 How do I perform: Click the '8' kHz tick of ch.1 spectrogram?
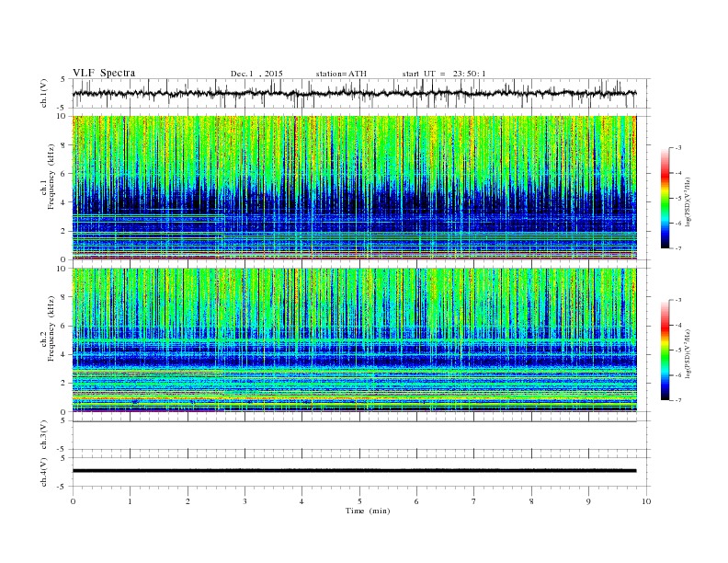pos(63,145)
